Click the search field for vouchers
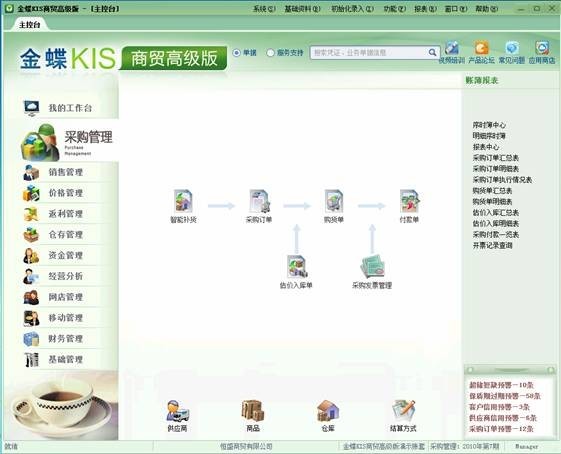561x454 pixels. click(x=369, y=53)
